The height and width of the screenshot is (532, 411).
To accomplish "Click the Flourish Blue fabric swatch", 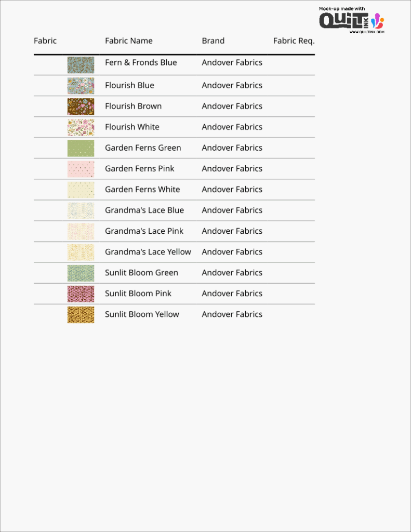I will (x=81, y=86).
